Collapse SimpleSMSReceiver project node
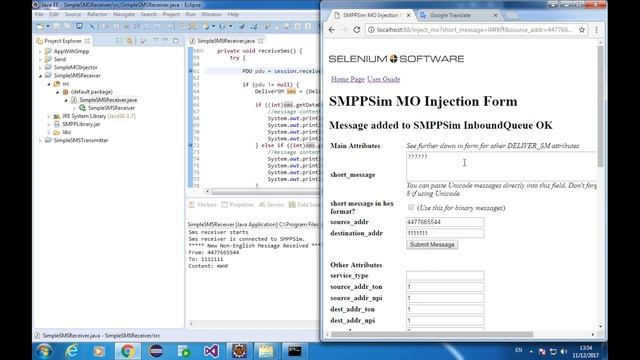The height and width of the screenshot is (360, 640). tap(40, 76)
